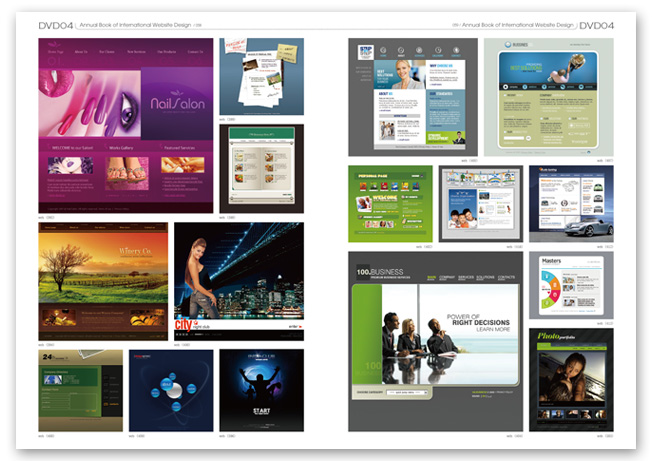Click the right DVD04 page header
This screenshot has height=461, width=652.
(596, 26)
